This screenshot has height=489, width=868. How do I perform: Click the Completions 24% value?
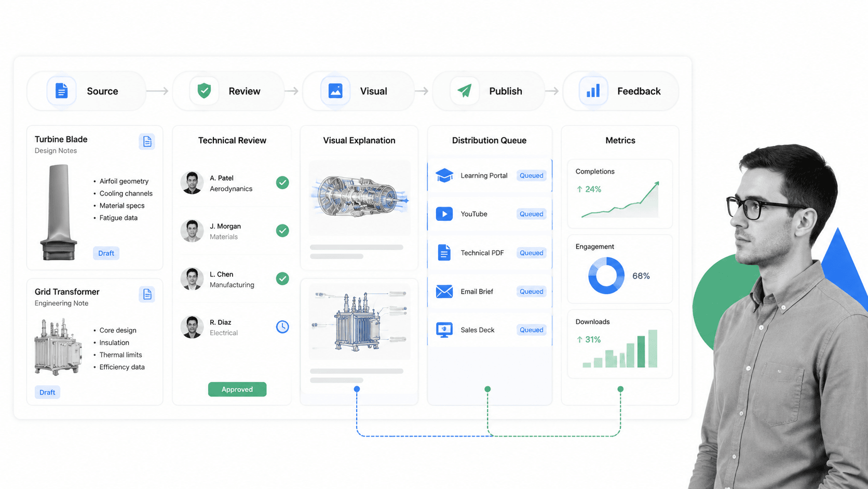589,189
